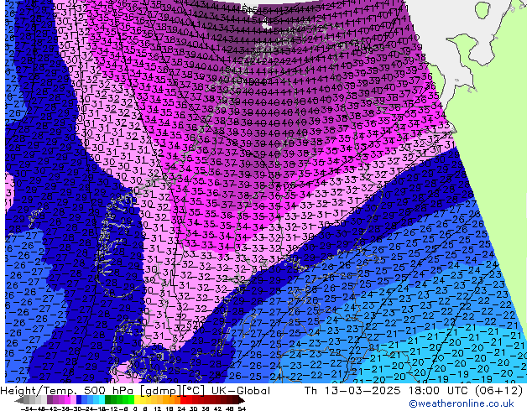
Task: Click the cyan -18 legend swatch
Action: 102,400
